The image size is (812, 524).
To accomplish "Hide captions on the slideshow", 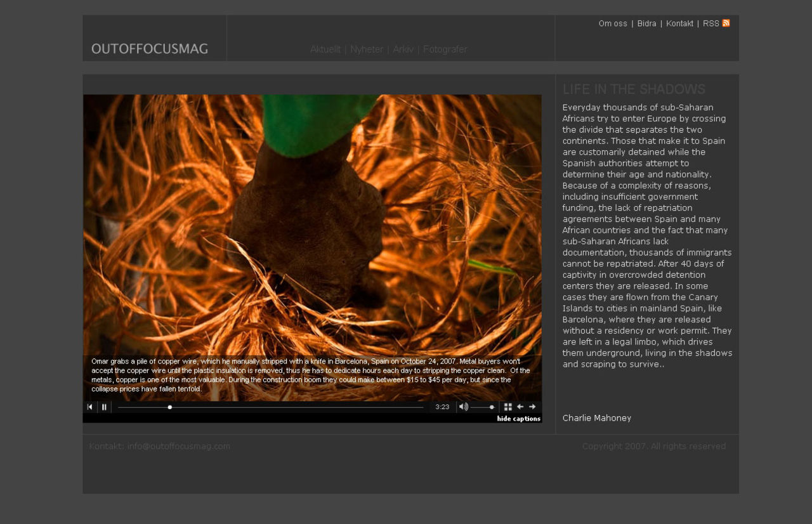I will coord(518,419).
